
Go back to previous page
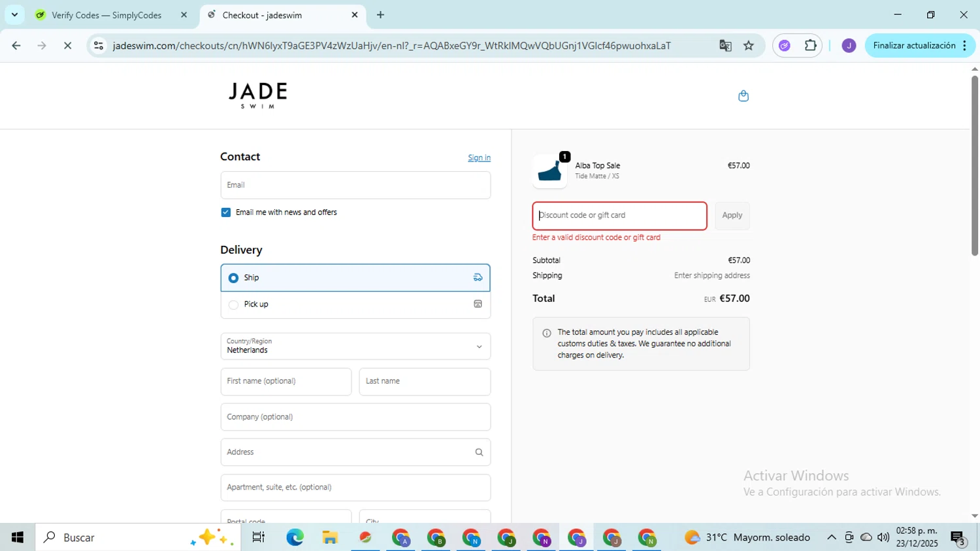click(16, 46)
